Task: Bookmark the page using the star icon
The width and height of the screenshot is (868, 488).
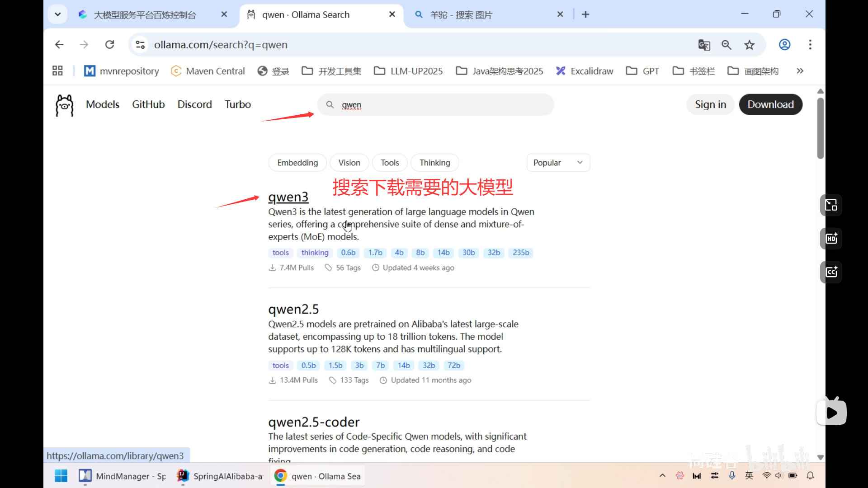Action: (749, 45)
